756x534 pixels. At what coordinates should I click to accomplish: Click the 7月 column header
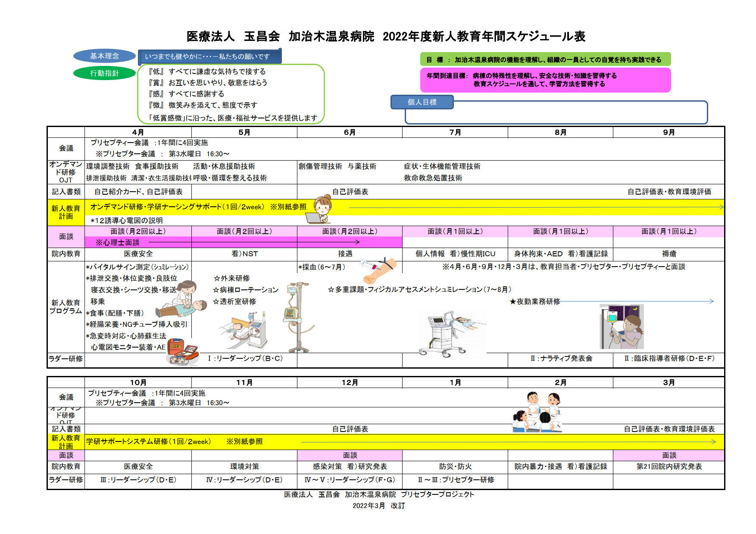point(455,132)
